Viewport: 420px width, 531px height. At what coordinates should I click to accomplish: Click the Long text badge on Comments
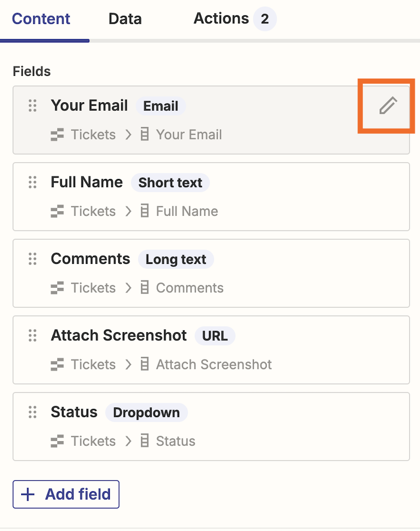[x=175, y=259]
